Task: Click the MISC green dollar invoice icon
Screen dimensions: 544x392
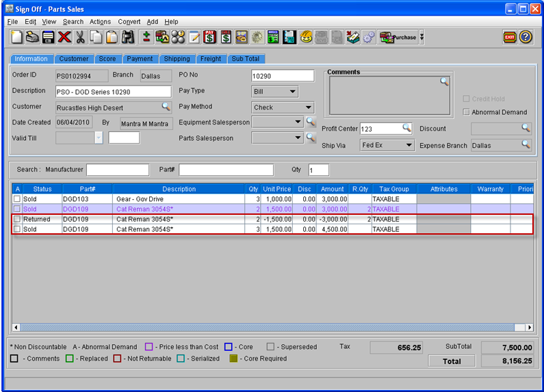Action: (x=273, y=37)
